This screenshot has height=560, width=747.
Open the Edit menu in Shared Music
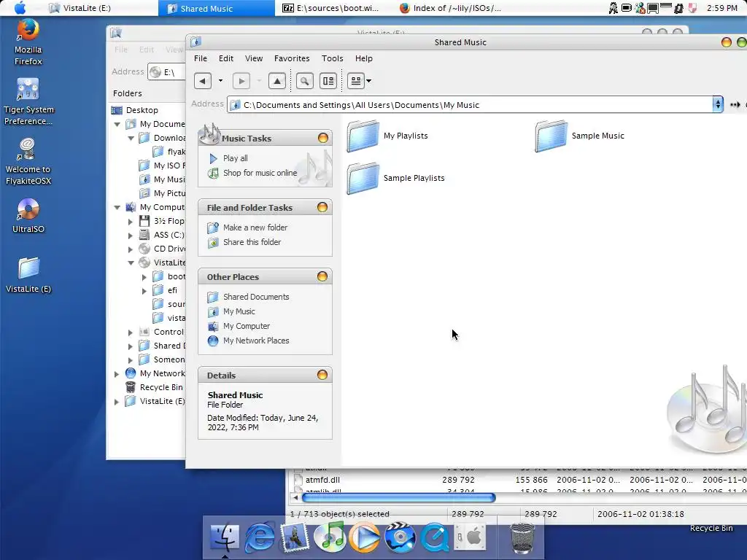coord(226,58)
